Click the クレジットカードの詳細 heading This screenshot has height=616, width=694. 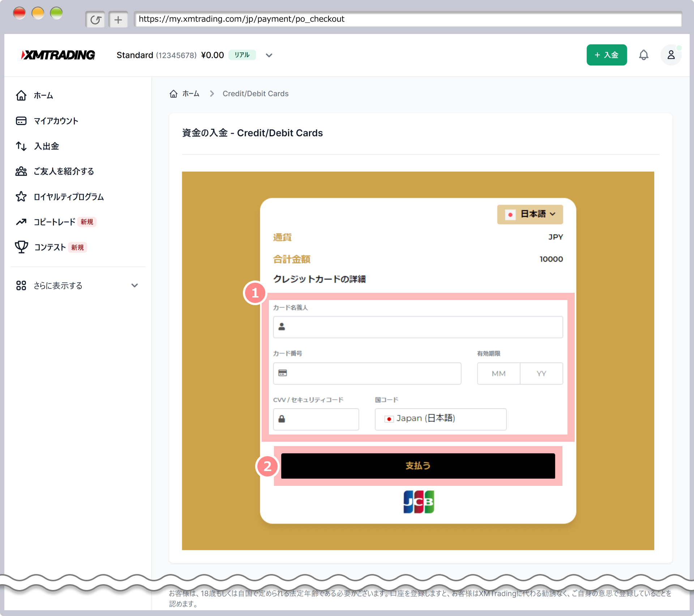(320, 279)
